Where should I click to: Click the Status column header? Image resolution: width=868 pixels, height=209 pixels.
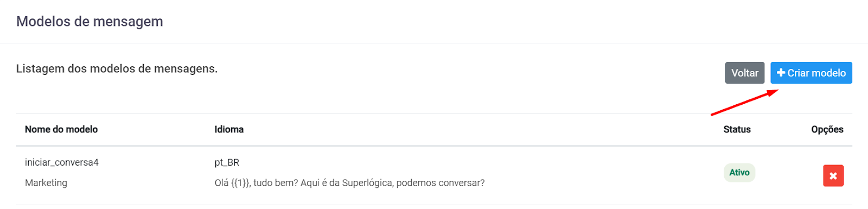[737, 129]
